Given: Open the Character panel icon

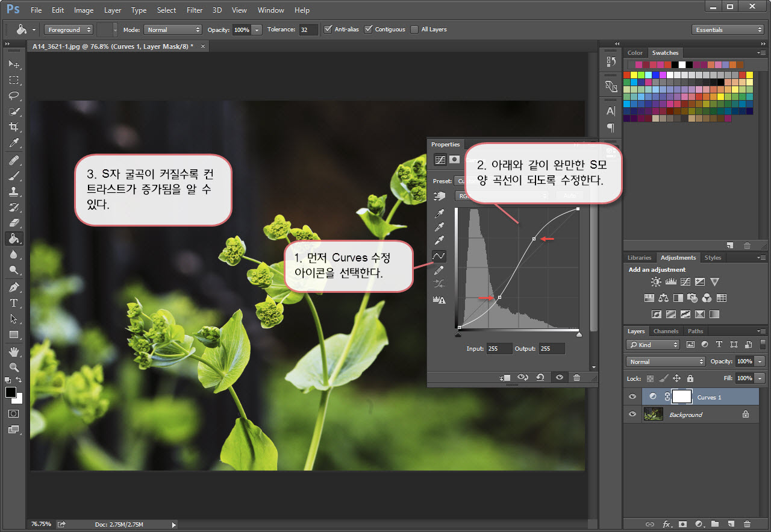Looking at the screenshot, I should (x=611, y=111).
